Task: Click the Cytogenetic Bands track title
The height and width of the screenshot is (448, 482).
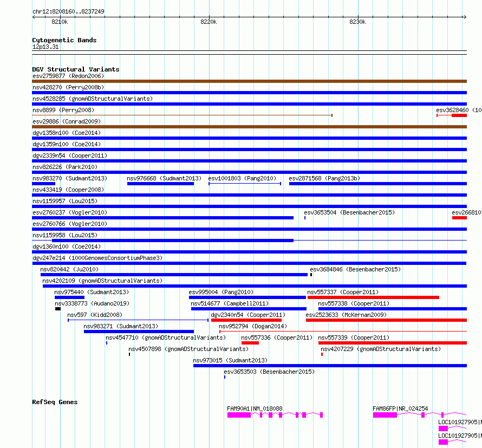Action: pyautogui.click(x=64, y=40)
